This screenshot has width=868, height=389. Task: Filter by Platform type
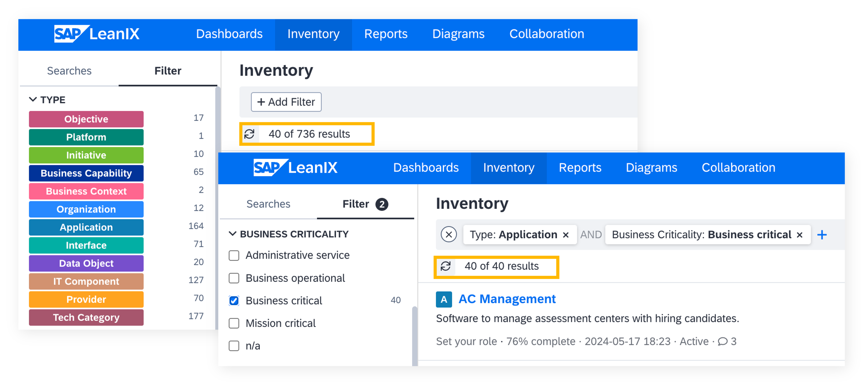pos(86,137)
